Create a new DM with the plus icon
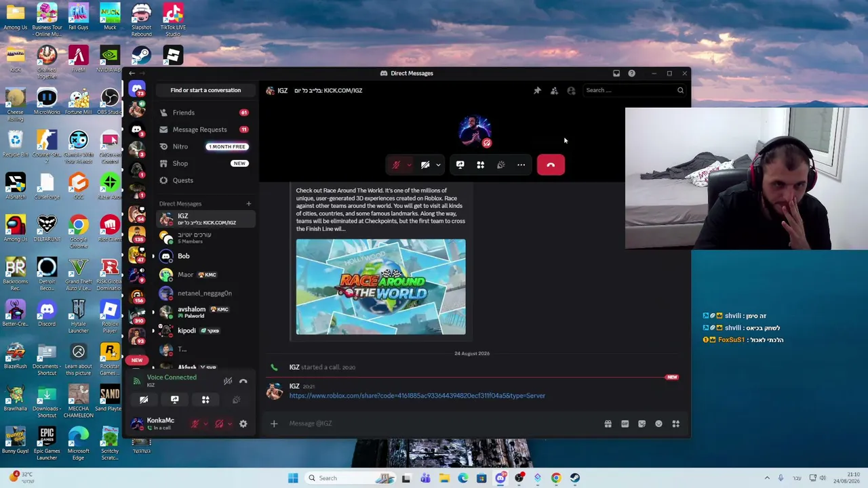The image size is (868, 488). 248,203
